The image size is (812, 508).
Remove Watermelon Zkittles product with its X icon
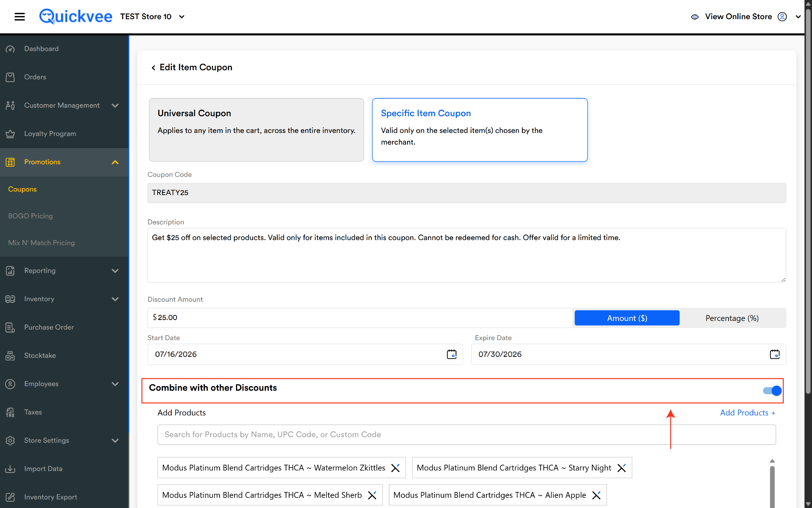click(x=395, y=468)
